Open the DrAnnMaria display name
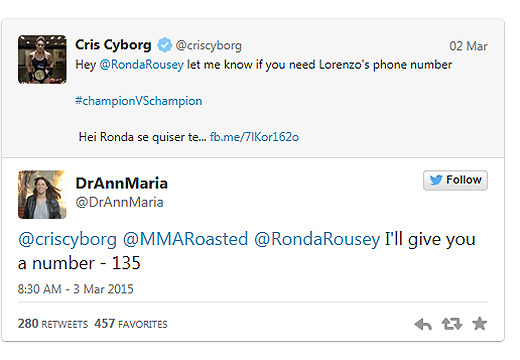 coord(122,183)
